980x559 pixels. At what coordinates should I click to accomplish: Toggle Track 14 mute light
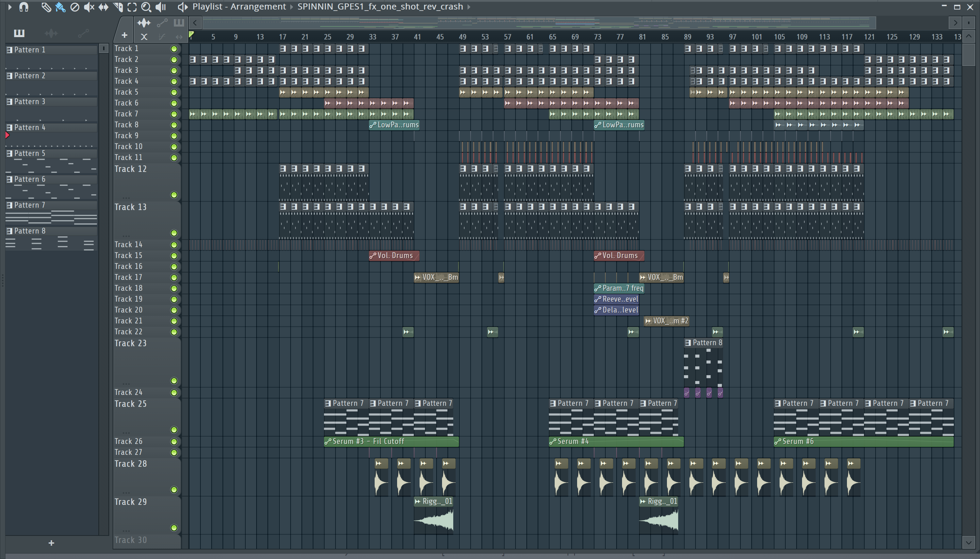click(x=174, y=245)
